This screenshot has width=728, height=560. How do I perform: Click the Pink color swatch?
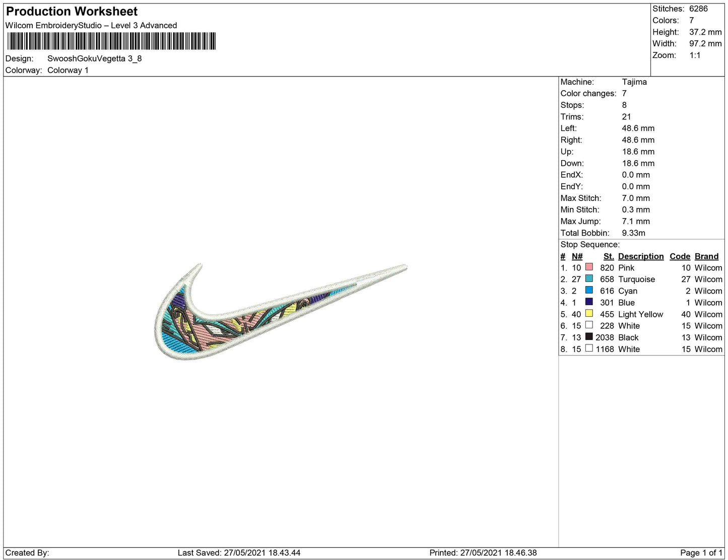point(589,267)
